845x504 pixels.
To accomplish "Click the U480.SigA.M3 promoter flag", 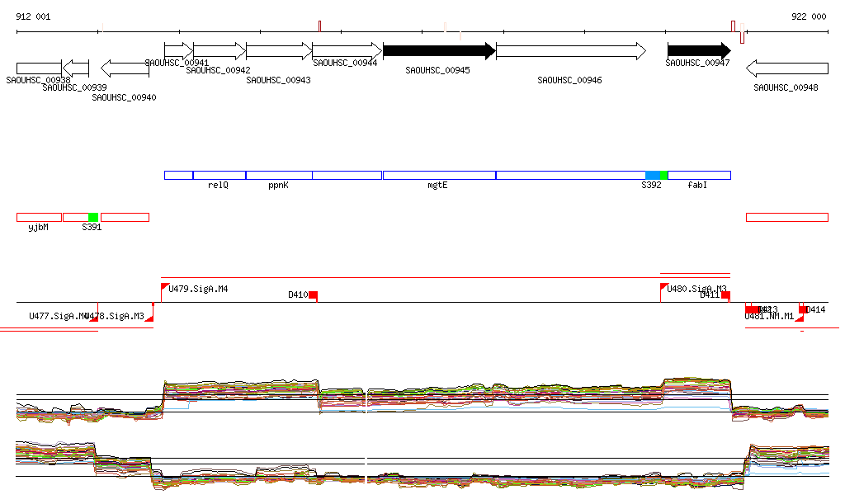I will pos(664,287).
